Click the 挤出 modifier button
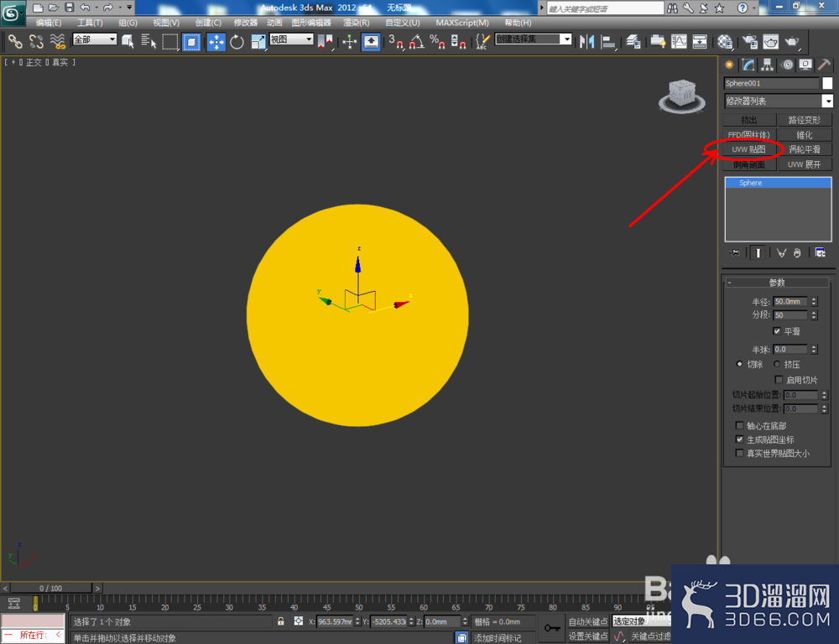This screenshot has width=839, height=644. tap(748, 120)
